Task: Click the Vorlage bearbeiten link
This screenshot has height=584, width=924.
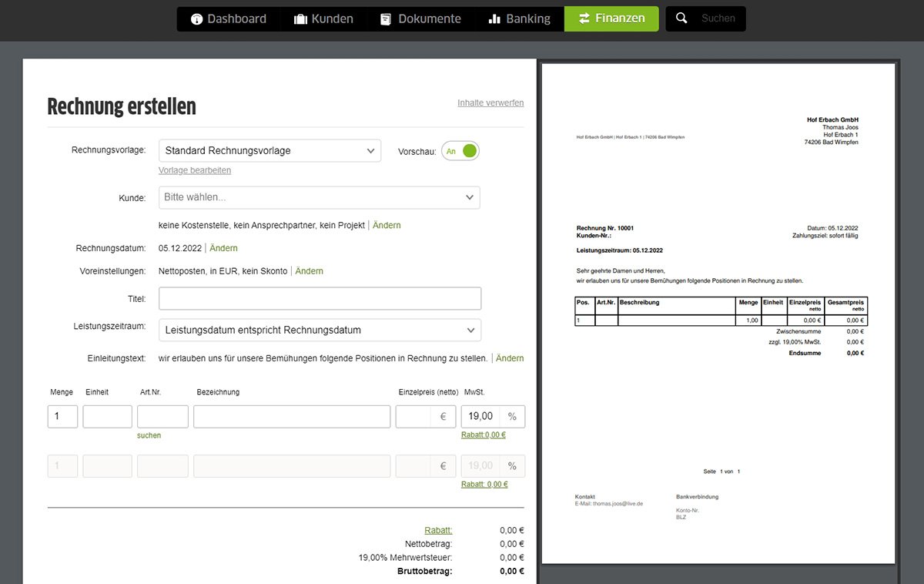Action: [195, 170]
